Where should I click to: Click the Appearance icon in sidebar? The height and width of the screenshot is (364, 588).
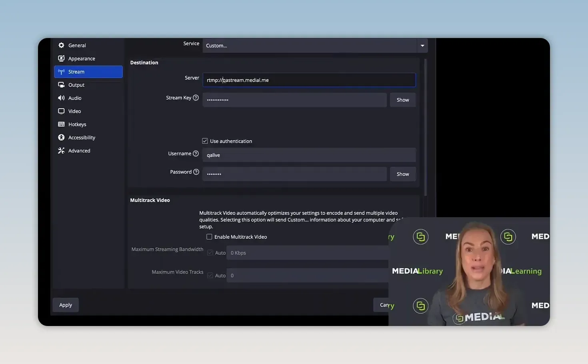click(61, 58)
